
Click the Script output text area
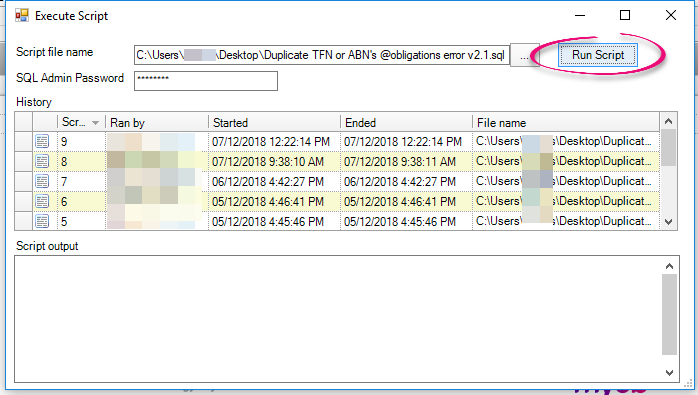click(x=338, y=319)
